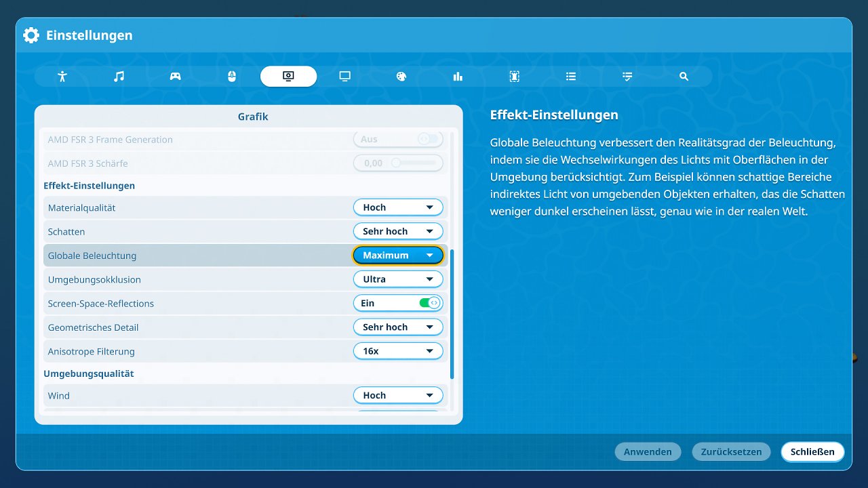Open the mouse settings icon
Viewport: 868px width, 488px height.
click(x=231, y=77)
